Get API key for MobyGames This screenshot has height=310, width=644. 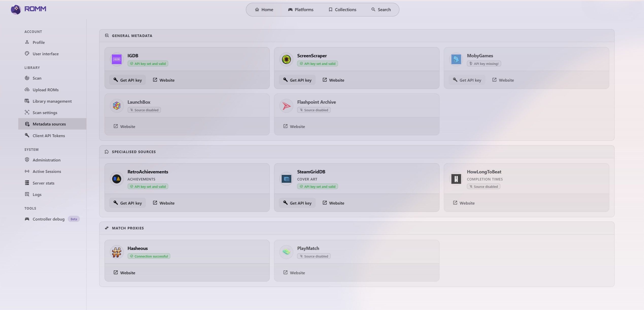(x=467, y=80)
